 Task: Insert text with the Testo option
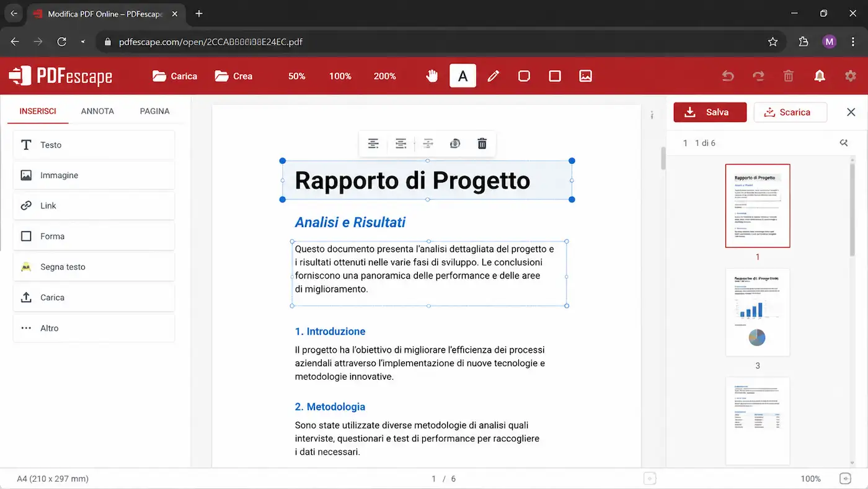point(94,145)
